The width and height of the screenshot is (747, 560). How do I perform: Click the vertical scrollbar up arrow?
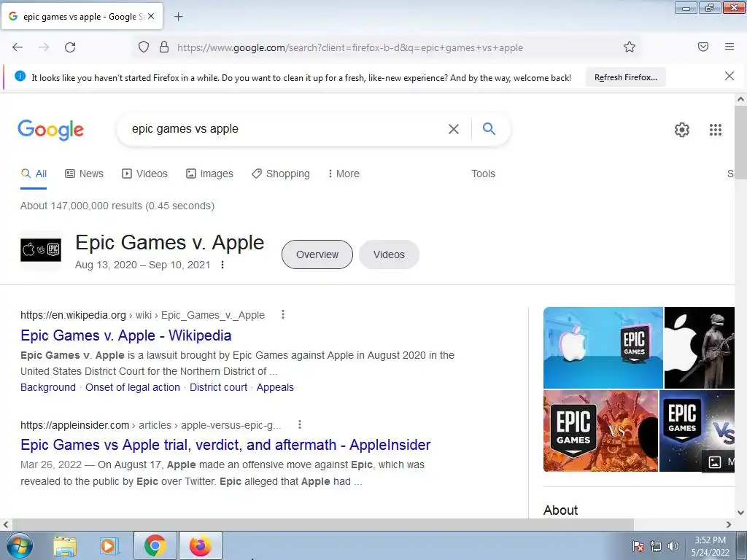[740, 99]
